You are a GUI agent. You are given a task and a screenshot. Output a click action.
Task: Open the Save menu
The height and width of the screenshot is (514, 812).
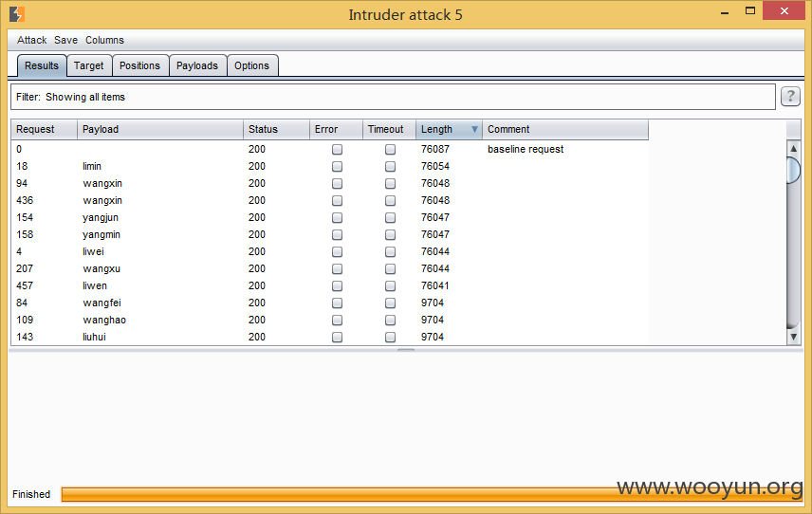[x=65, y=40]
